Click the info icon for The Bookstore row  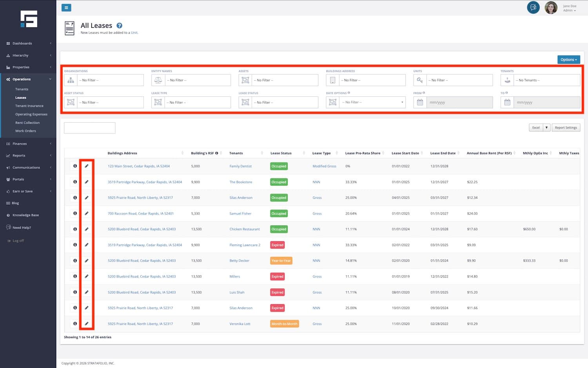[x=75, y=182]
